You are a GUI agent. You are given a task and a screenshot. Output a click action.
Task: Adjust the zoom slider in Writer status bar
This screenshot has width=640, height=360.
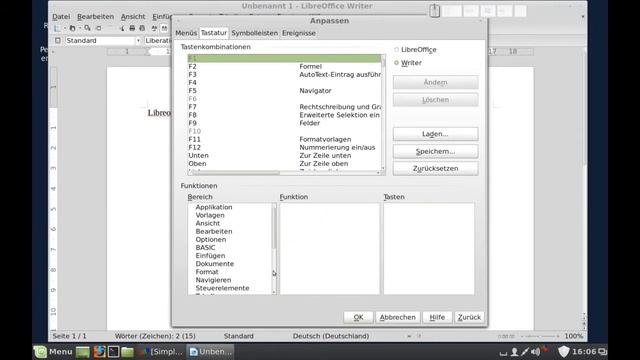click(x=541, y=336)
